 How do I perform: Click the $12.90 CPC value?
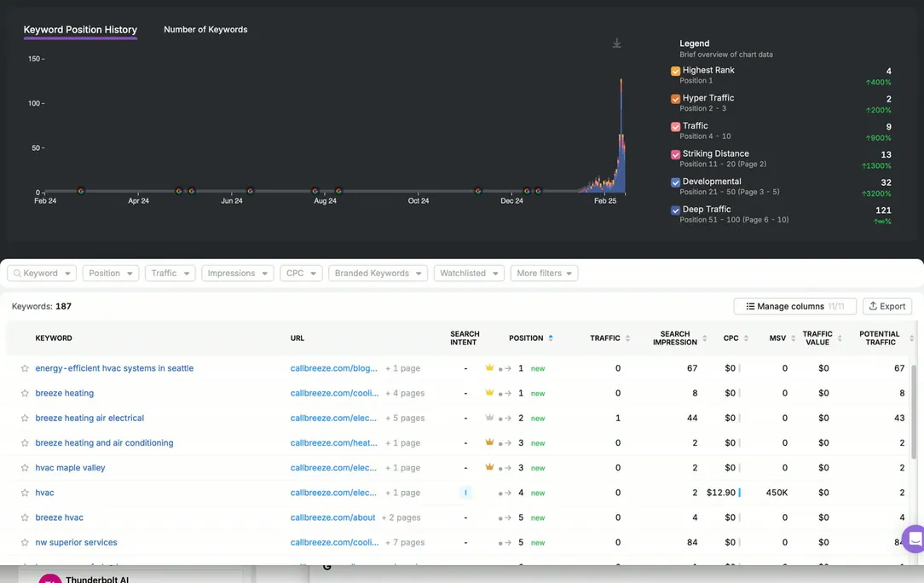[x=720, y=493]
